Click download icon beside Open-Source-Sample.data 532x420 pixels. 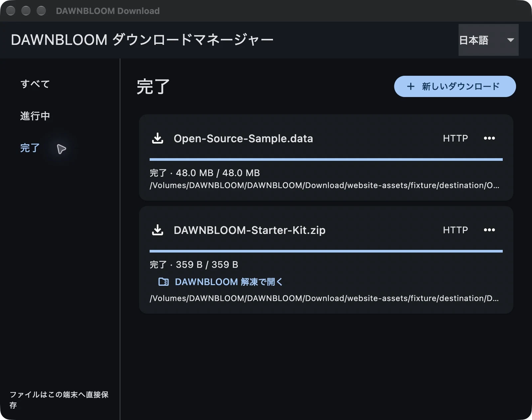(158, 138)
